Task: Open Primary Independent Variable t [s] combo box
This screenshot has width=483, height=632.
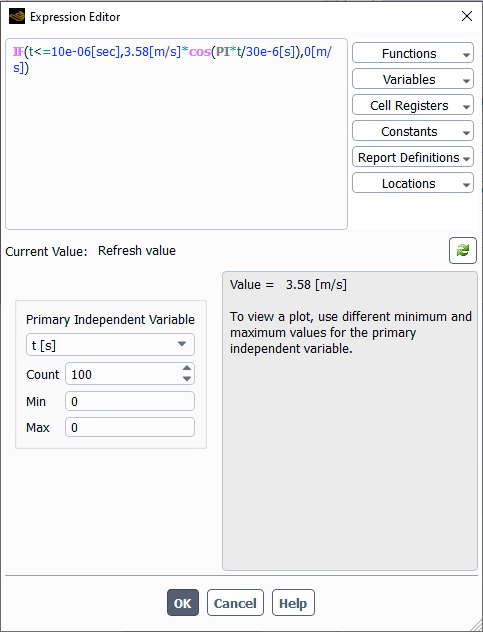Action: [x=110, y=345]
